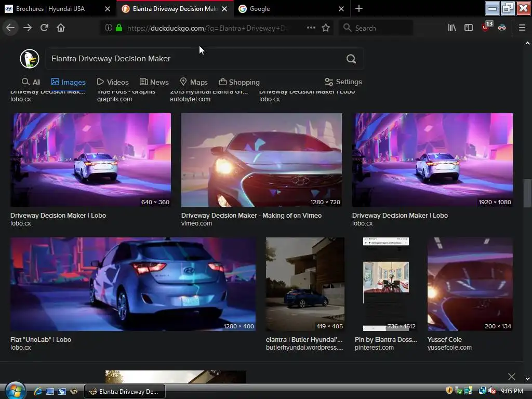Viewport: 532px width, 399px height.
Task: Click the DuckDuckGo duck logo
Action: pyautogui.click(x=30, y=59)
